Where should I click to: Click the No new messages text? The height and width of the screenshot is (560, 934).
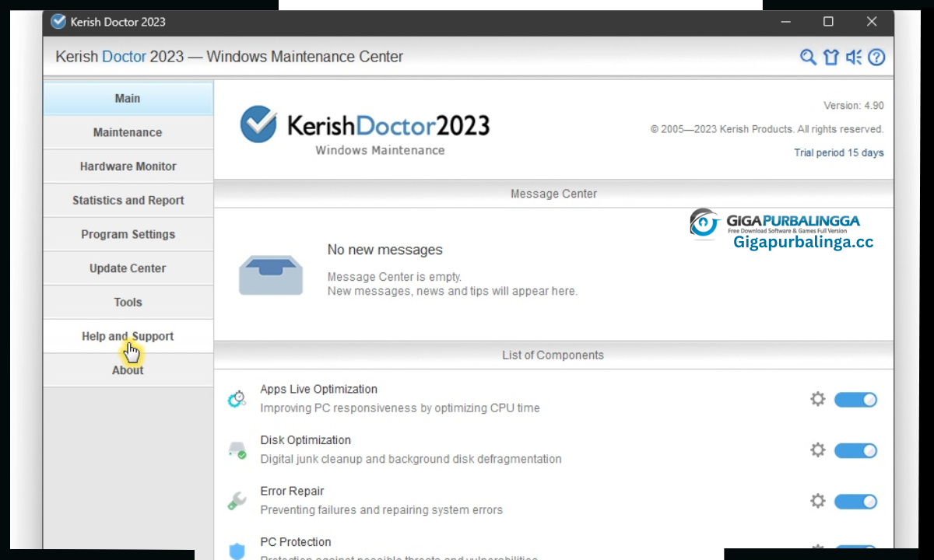(384, 250)
